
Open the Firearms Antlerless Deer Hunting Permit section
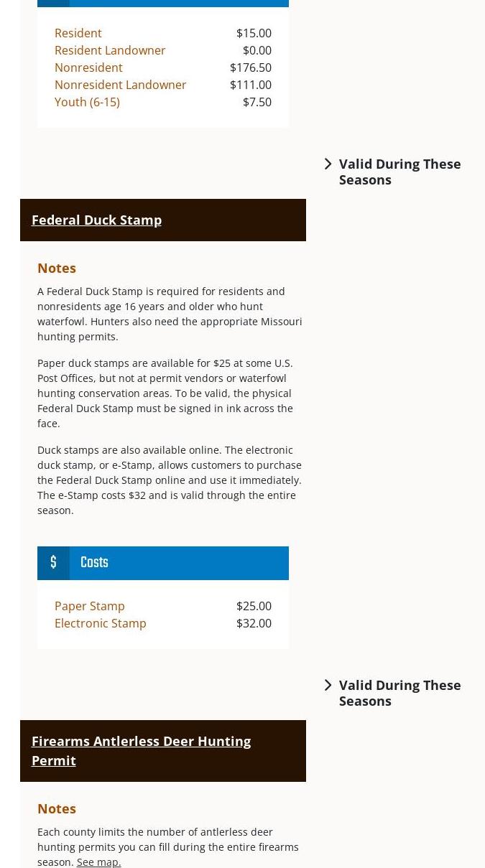(x=141, y=750)
